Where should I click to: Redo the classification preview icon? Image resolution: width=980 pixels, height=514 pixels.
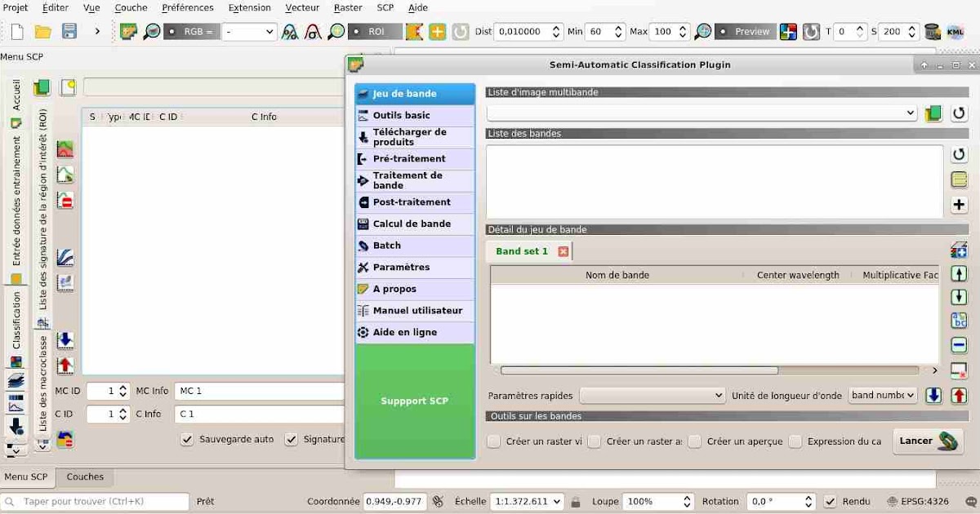811,32
